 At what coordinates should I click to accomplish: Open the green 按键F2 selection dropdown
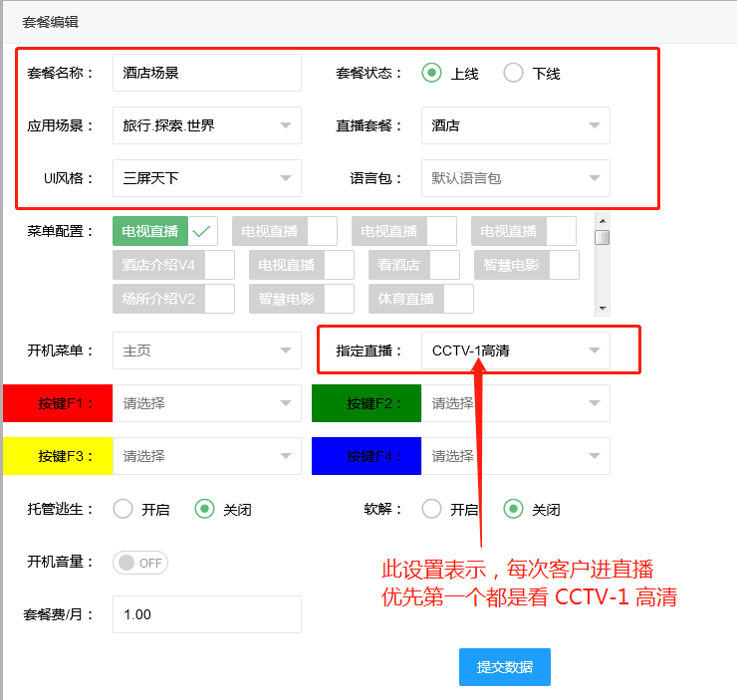point(515,403)
